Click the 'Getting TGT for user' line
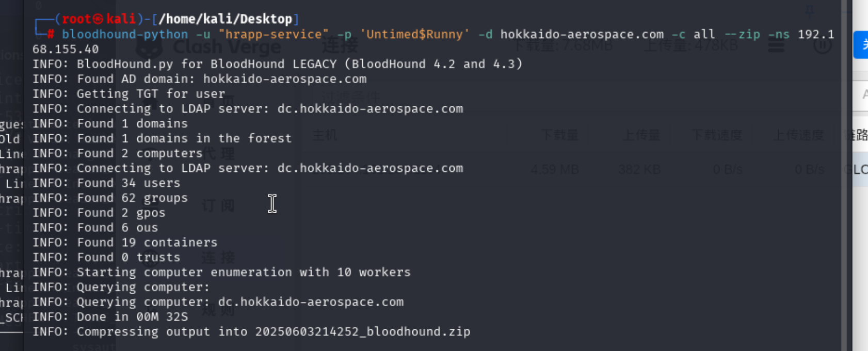Screen dimensions: 868x351 tap(129, 94)
